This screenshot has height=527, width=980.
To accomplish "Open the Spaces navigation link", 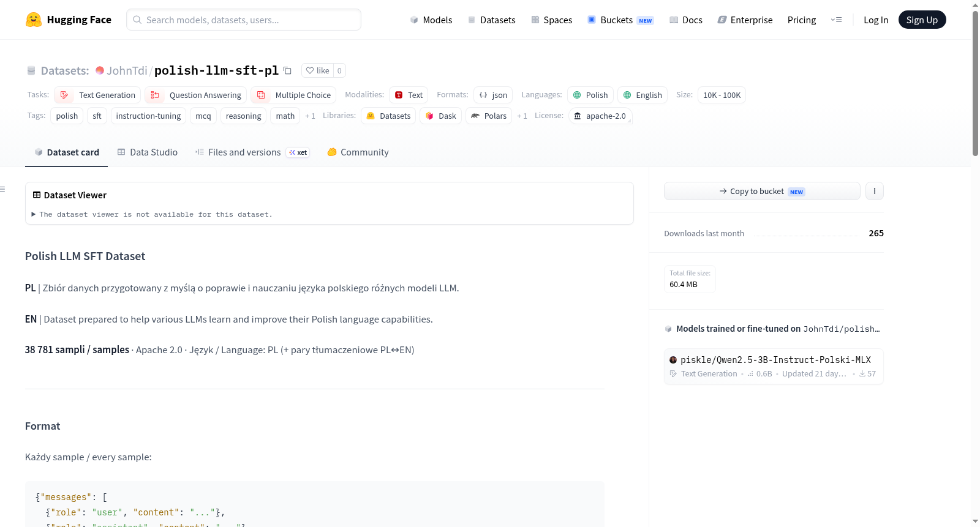I will tap(551, 20).
